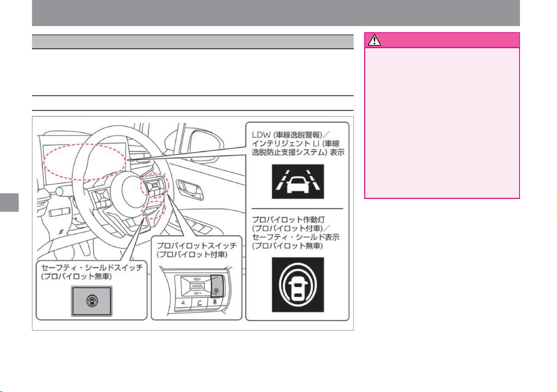Click the "セーフティ・シールド表示" label text
Screen dimensions: 557x392
click(x=296, y=237)
